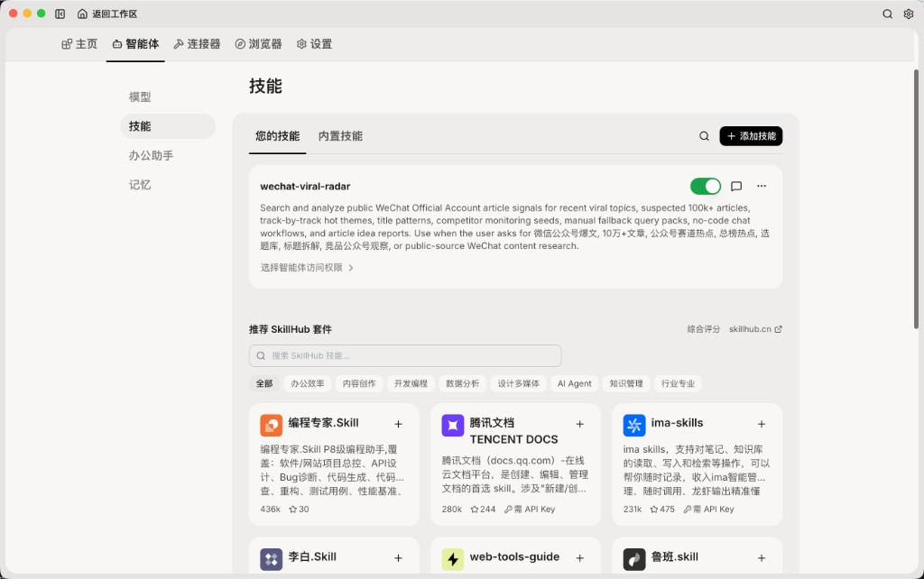
Task: Add web-tools-guide with its plus icon
Action: [x=580, y=558]
